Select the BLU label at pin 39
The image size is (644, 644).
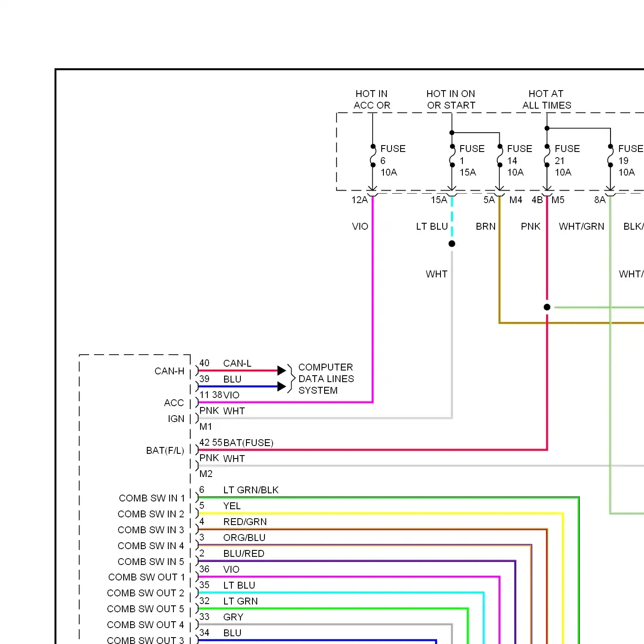(x=232, y=380)
